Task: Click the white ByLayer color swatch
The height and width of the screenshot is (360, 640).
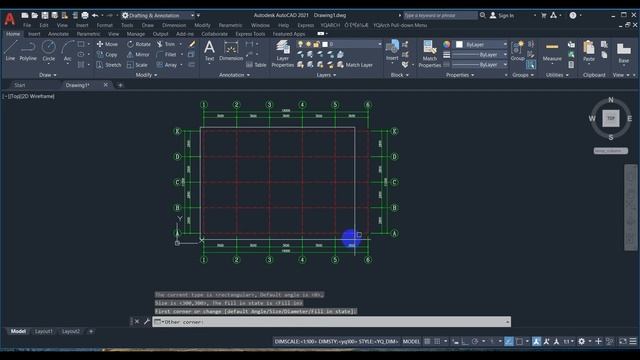Action: (459, 44)
